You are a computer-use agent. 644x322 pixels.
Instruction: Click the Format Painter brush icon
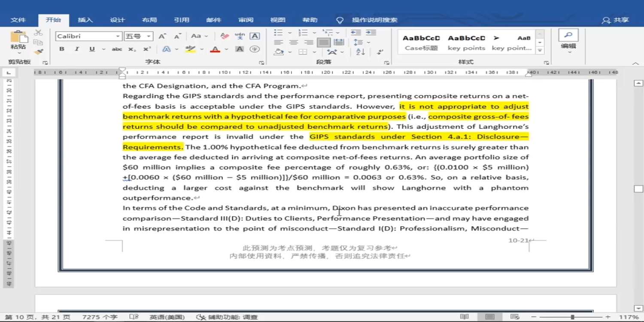click(x=39, y=52)
